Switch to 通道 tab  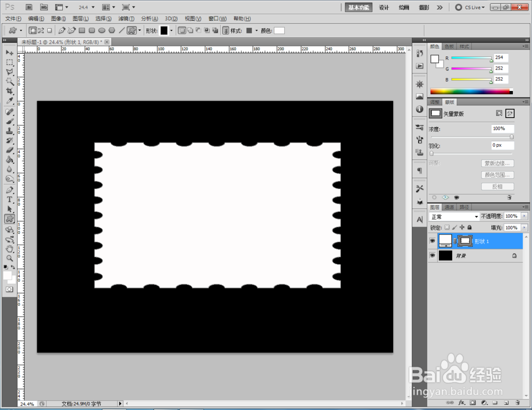[449, 207]
